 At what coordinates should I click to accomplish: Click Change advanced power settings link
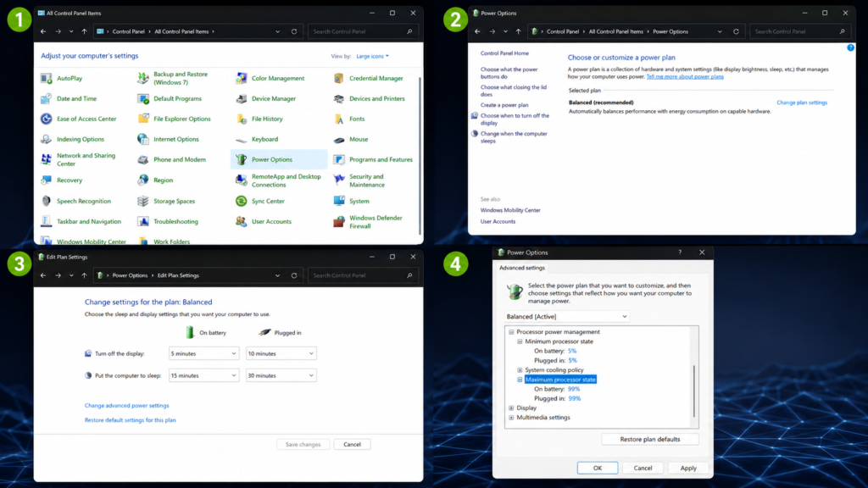[127, 406]
